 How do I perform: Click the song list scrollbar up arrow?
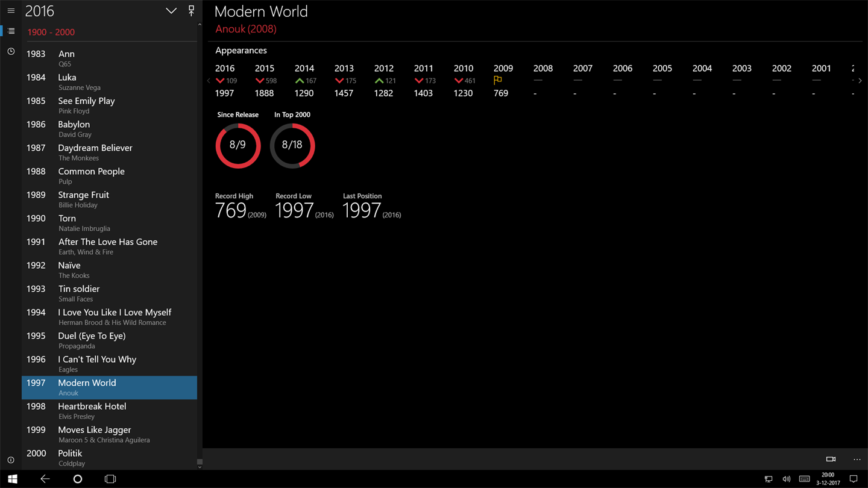[x=200, y=25]
